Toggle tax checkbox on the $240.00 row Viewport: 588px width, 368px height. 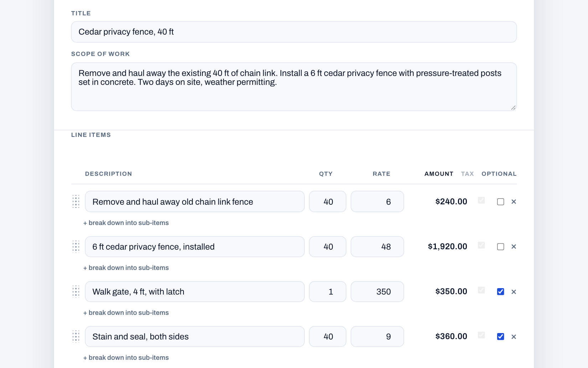(481, 200)
